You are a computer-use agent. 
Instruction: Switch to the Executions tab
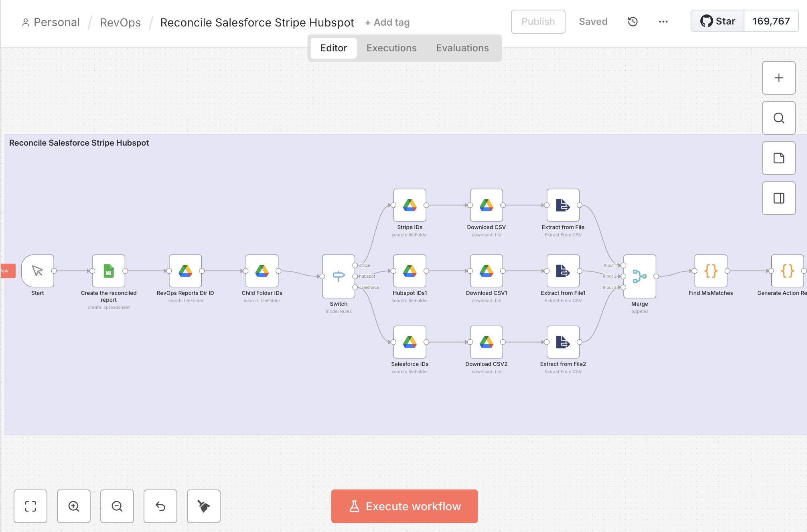(x=391, y=48)
